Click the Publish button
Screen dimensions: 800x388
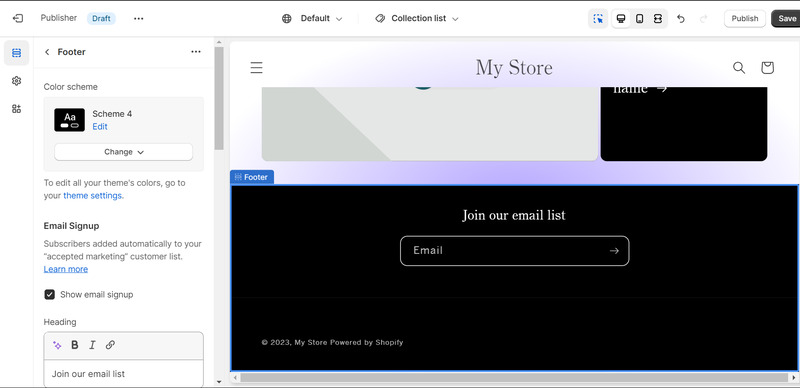(745, 18)
